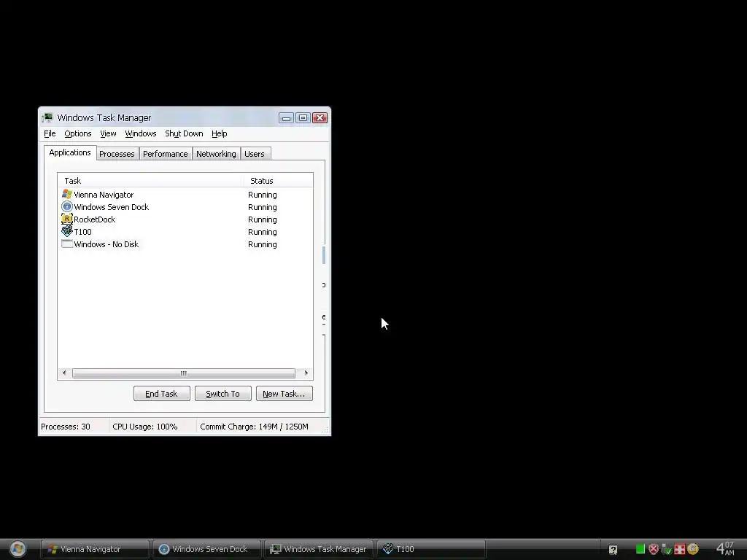Click the gold round tray icon
The width and height of the screenshot is (747, 560).
(693, 549)
